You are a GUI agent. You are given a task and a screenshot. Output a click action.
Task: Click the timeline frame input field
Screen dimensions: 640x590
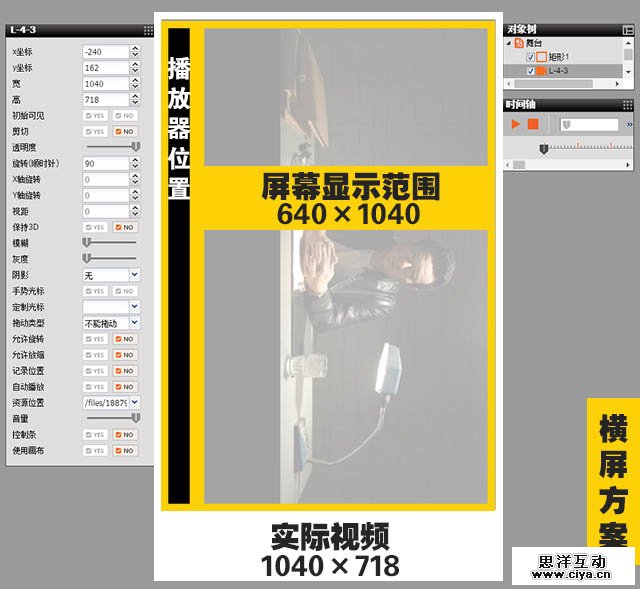(x=589, y=124)
